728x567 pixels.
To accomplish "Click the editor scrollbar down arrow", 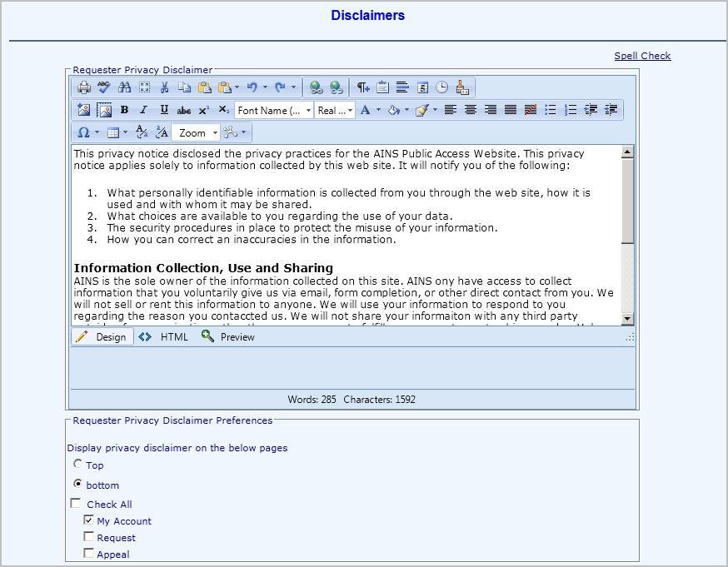I will coord(627,318).
